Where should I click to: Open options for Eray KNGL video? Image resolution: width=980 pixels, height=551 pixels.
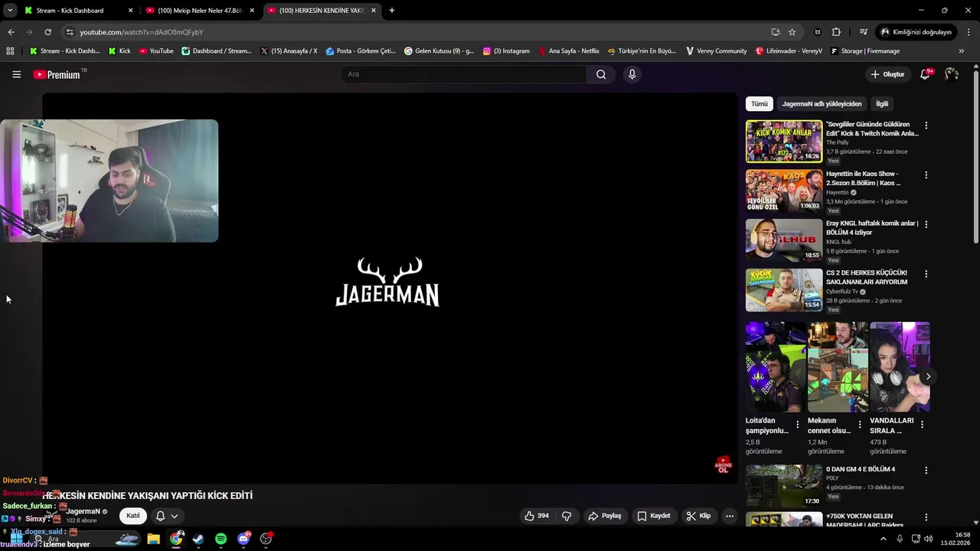click(926, 224)
